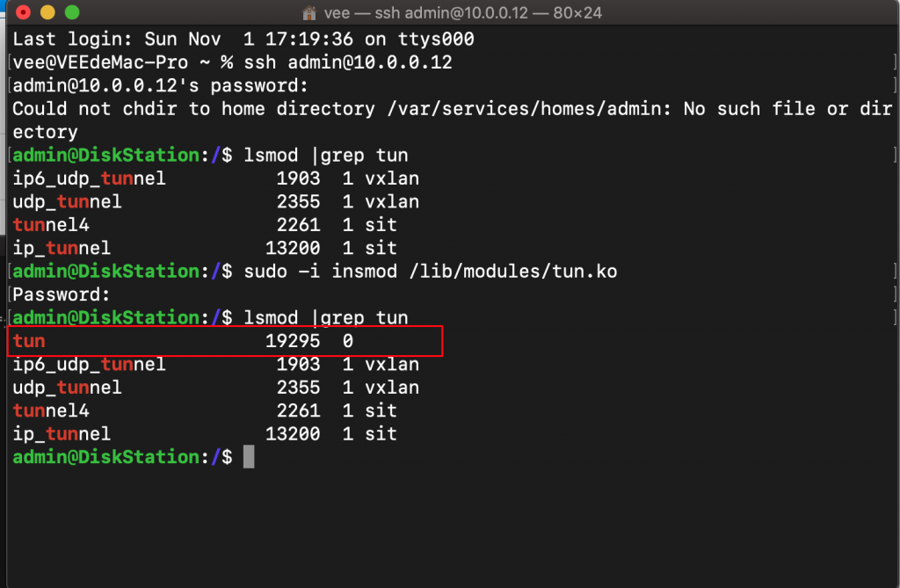This screenshot has width=900, height=588.
Task: Click the "sudo -i insmod /lib/modules/tun.ko" command
Action: [431, 272]
